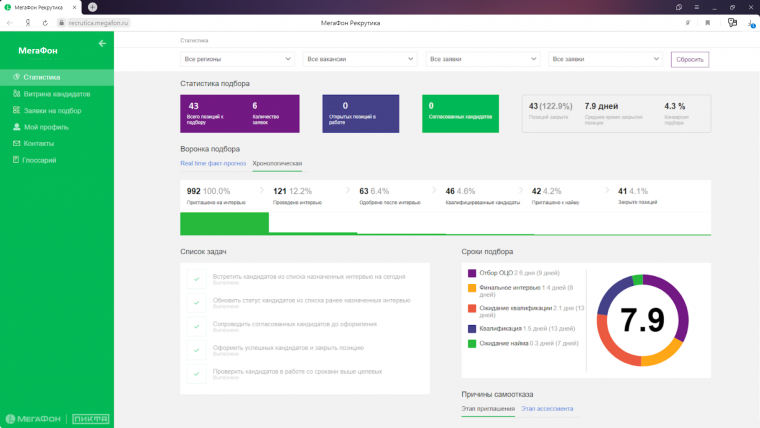Toggle checkbox for Встретить кандидатов task
Screen dimensions: 760x428
tap(196, 277)
